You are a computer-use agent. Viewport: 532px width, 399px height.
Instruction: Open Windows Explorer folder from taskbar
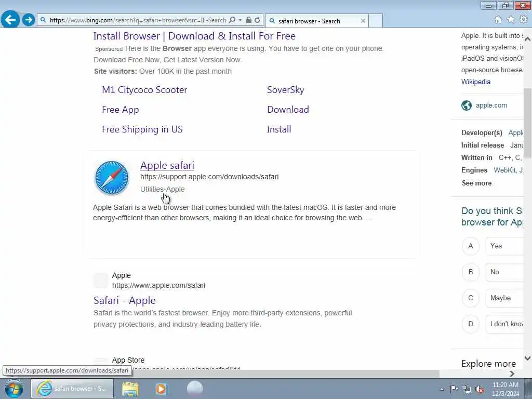click(x=130, y=389)
